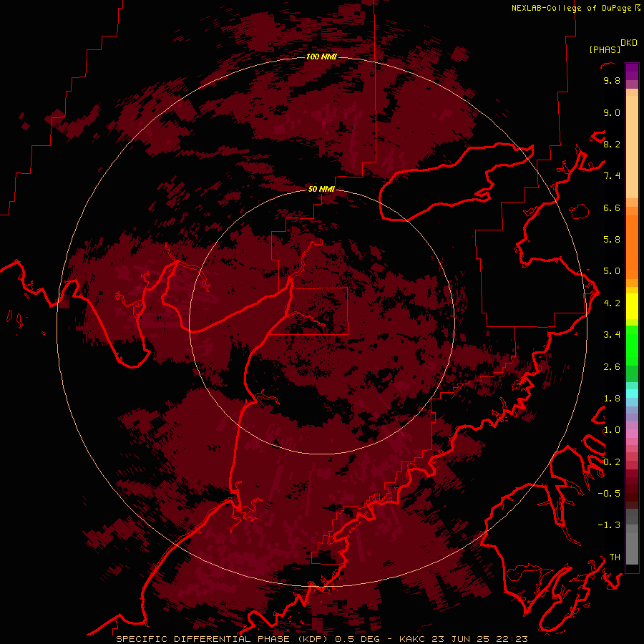Click the 22:23 timestamp in caption
Screen dimensions: 644x644
(512, 639)
